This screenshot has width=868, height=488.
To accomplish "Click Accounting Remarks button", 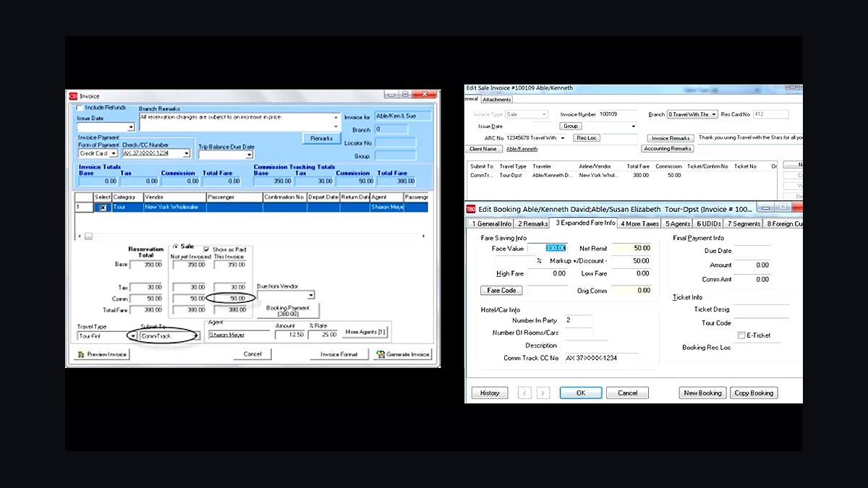I will pos(668,149).
